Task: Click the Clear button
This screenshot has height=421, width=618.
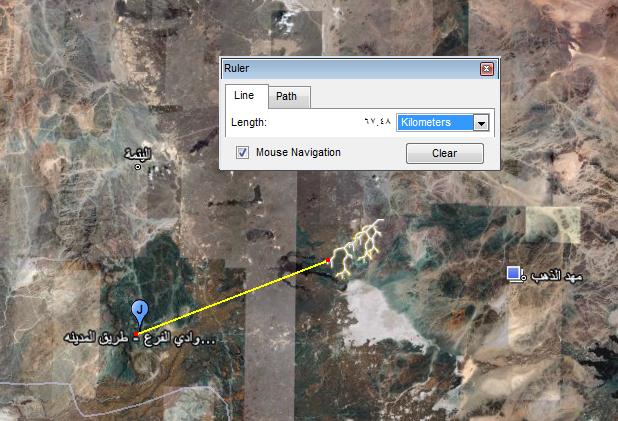Action: [x=445, y=153]
